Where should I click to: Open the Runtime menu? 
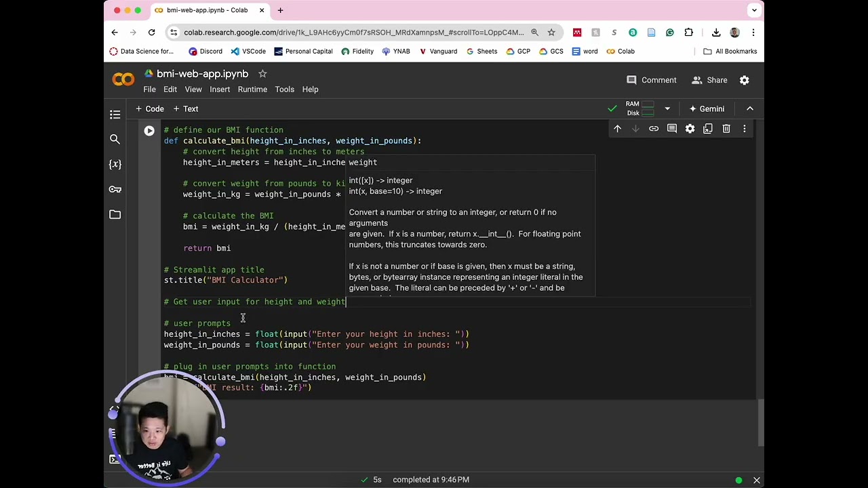coord(252,89)
